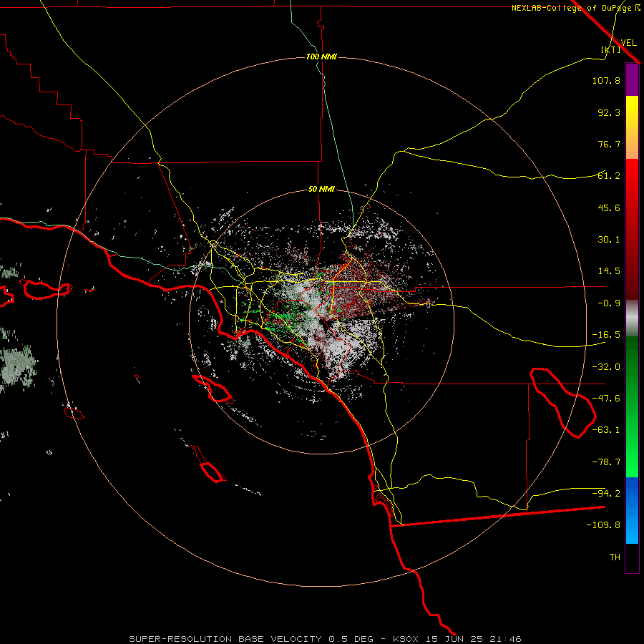Viewport: 644px width, 644px height.
Task: Click the -63.1 legend value
Action: [606, 430]
